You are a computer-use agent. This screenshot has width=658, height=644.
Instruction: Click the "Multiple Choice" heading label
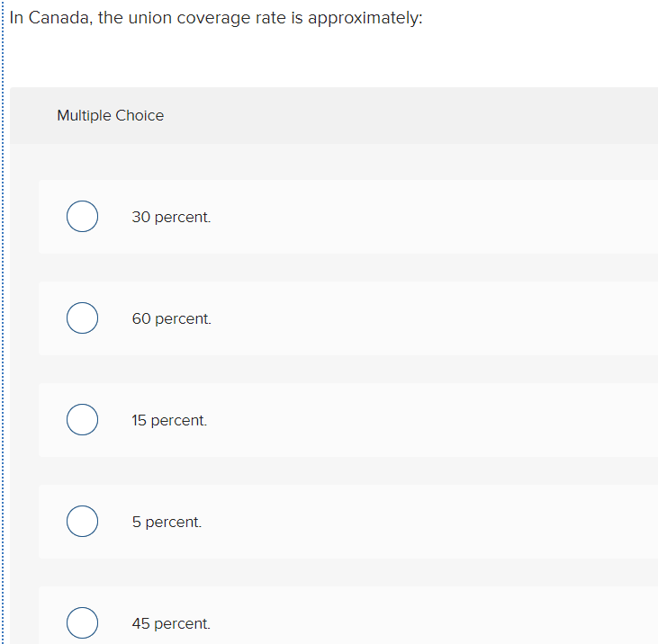tap(110, 115)
